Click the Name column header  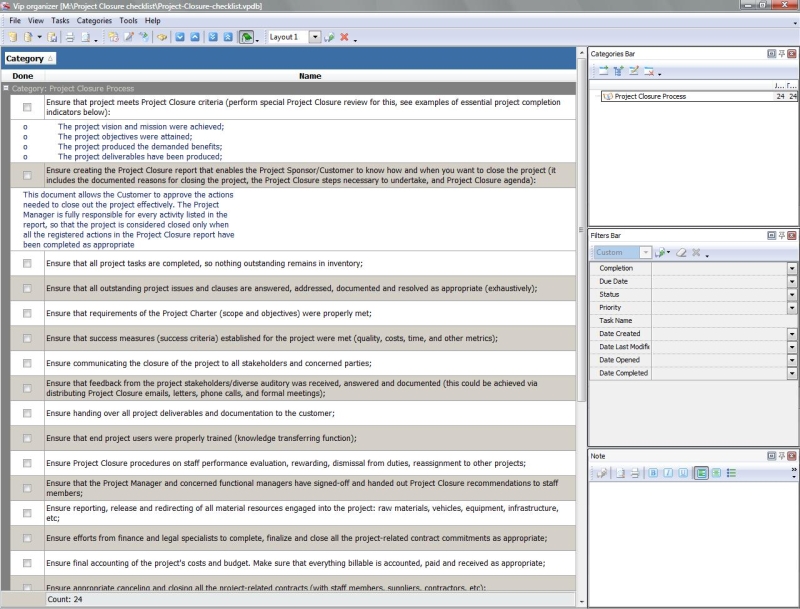click(310, 76)
